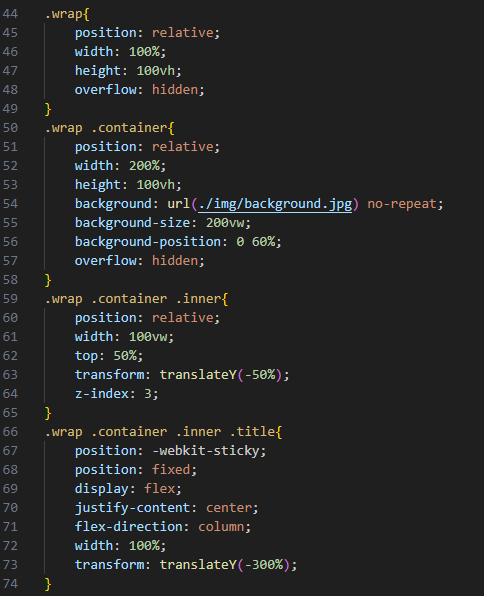Click the 'overflow: hidden;' text on line 48
484x596 pixels.
[x=140, y=90]
